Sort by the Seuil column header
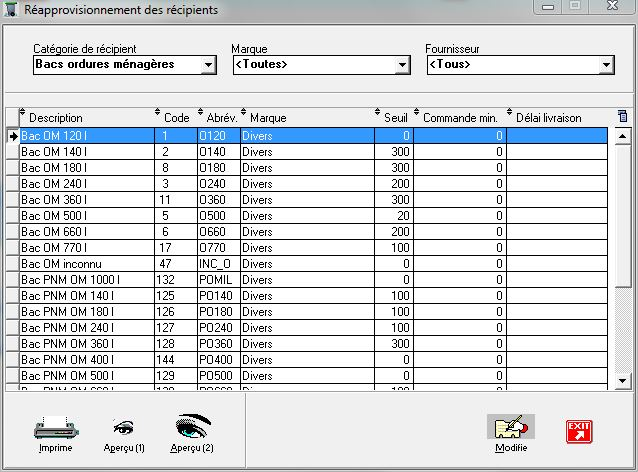Image resolution: width=638 pixels, height=472 pixels. (395, 118)
